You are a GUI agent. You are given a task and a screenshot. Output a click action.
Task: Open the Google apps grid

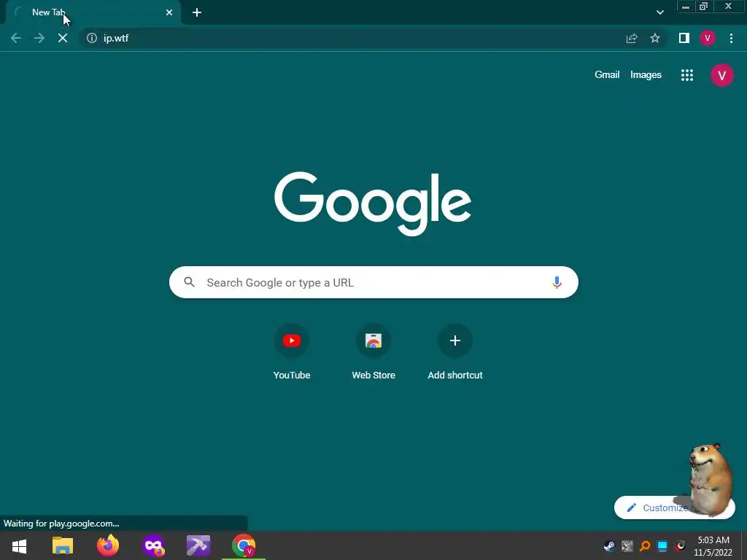(687, 75)
